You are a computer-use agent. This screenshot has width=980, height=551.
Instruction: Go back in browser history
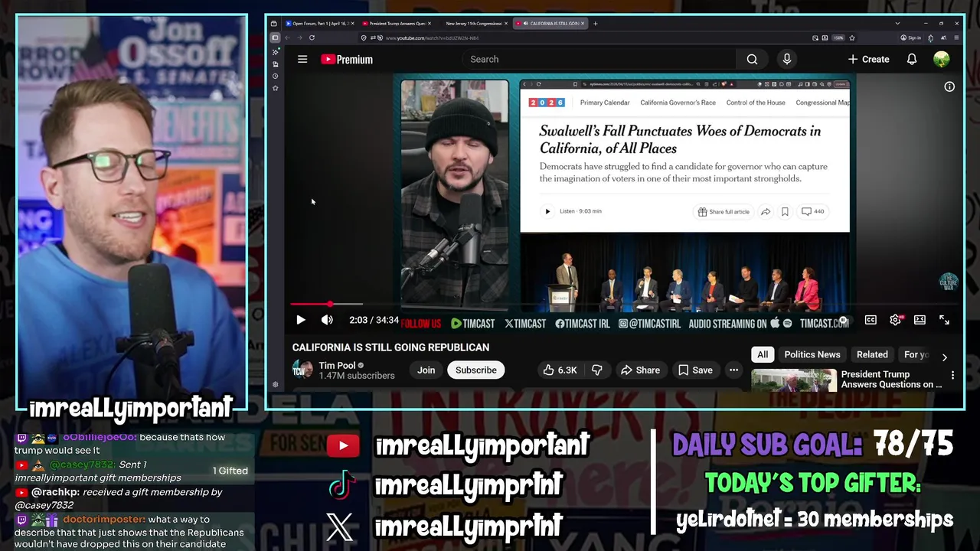tap(288, 37)
